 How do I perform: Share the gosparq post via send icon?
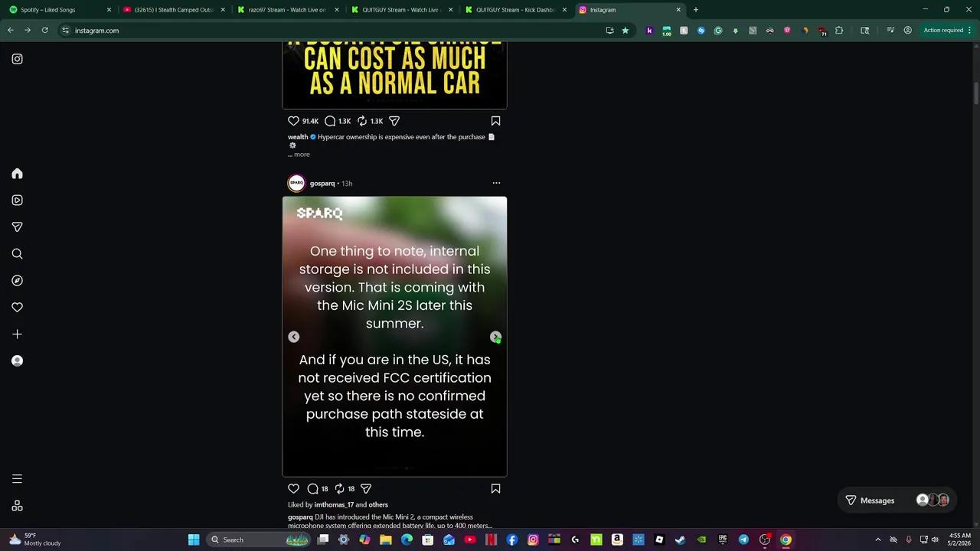(x=366, y=488)
